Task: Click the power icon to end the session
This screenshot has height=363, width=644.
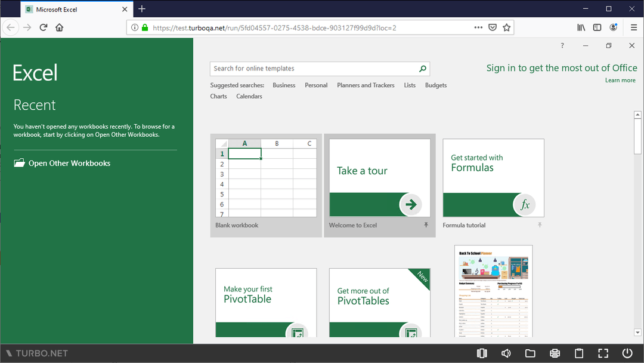Action: [x=627, y=353]
